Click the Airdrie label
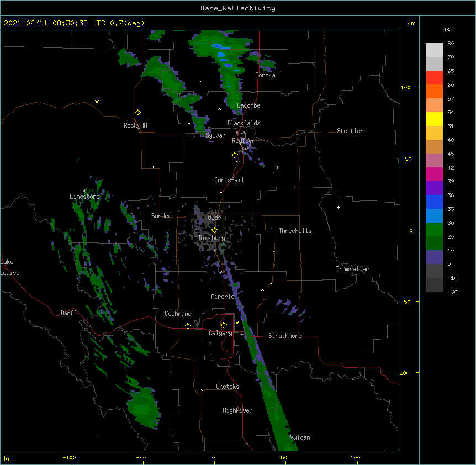The width and height of the screenshot is (476, 465). point(223,297)
